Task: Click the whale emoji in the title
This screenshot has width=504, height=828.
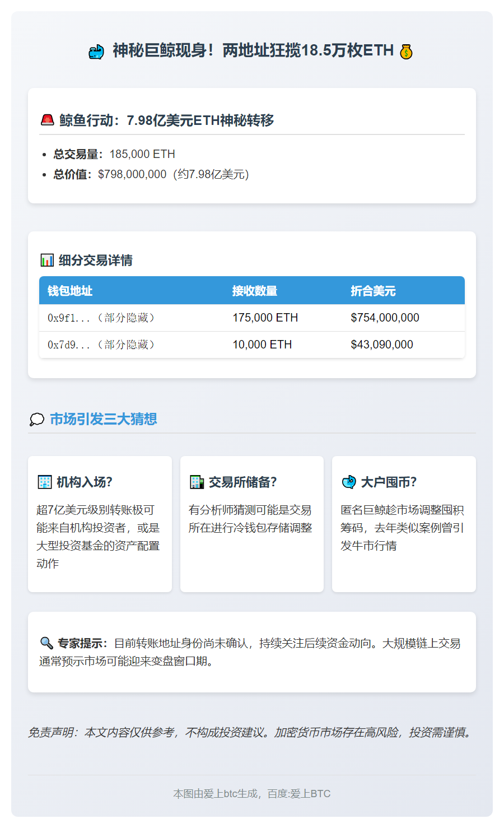Action: (x=96, y=52)
